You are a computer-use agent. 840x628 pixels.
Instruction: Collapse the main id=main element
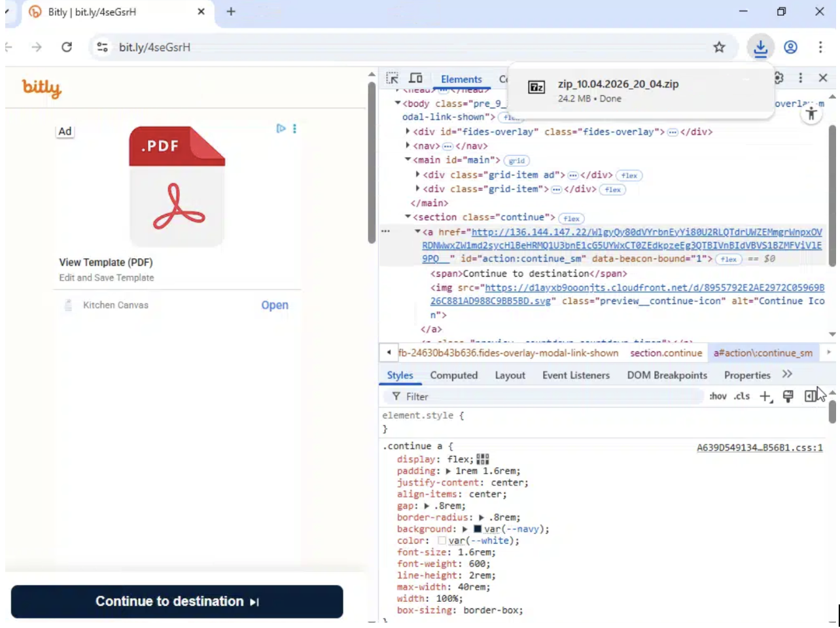[408, 160]
